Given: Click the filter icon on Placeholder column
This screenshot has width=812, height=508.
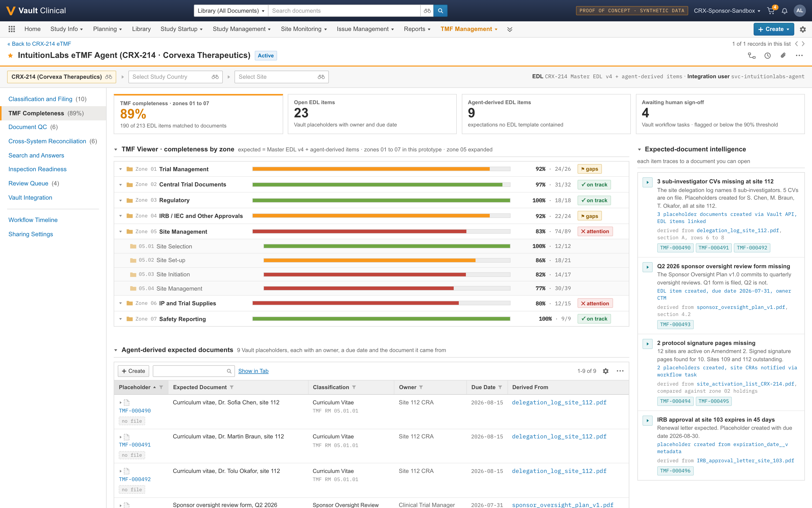Looking at the screenshot, I should 161,387.
